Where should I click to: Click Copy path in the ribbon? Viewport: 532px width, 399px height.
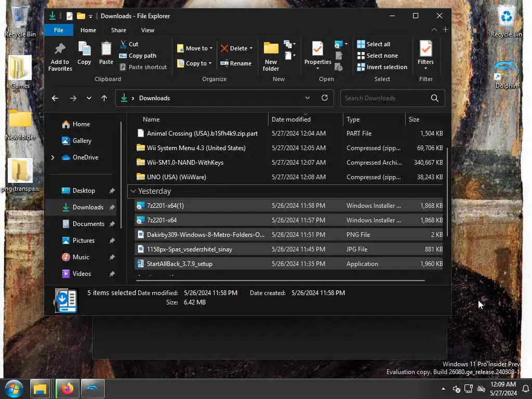tap(138, 56)
